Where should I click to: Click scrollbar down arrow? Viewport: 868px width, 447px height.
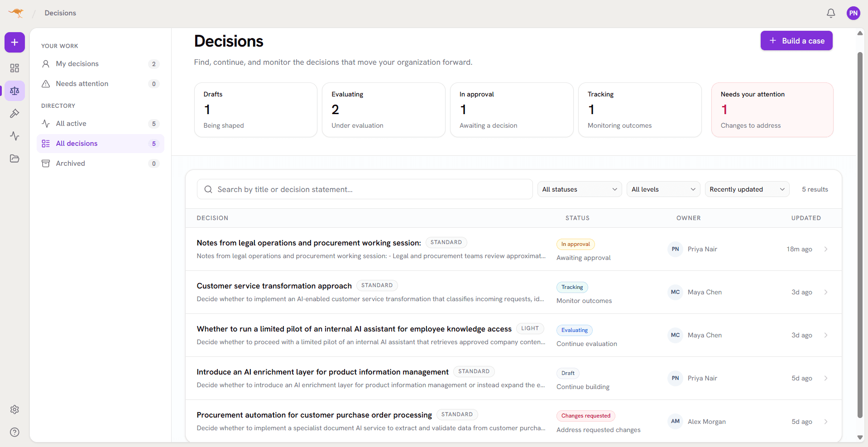[860, 437]
